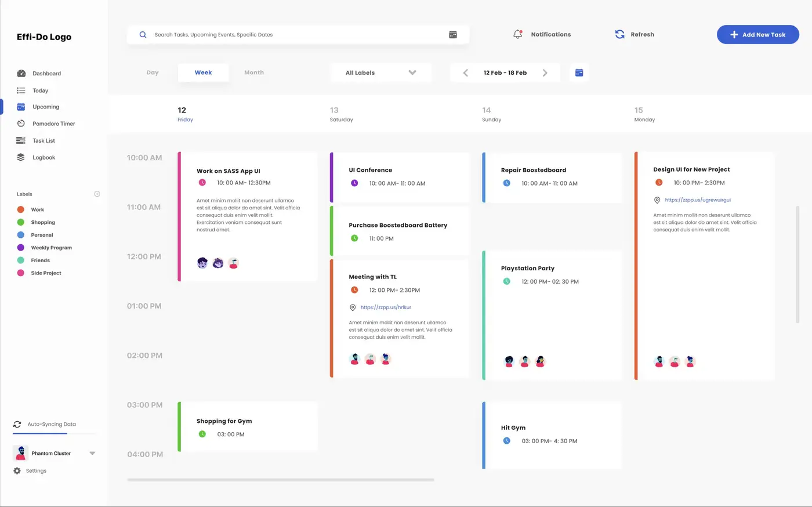Click clock icon on Purchase Boostedboard Battery
Screen dimensions: 812x507
pyautogui.click(x=354, y=238)
